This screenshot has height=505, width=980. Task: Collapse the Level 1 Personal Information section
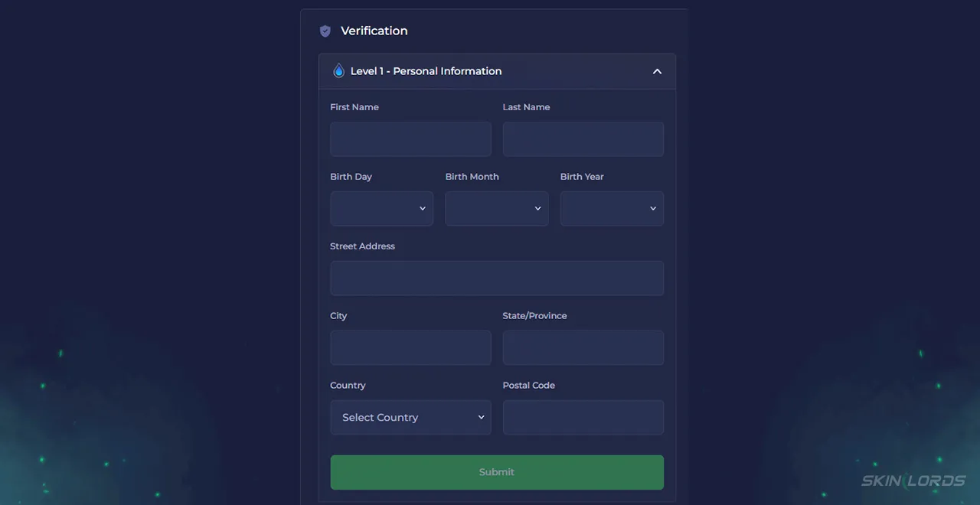pyautogui.click(x=657, y=71)
